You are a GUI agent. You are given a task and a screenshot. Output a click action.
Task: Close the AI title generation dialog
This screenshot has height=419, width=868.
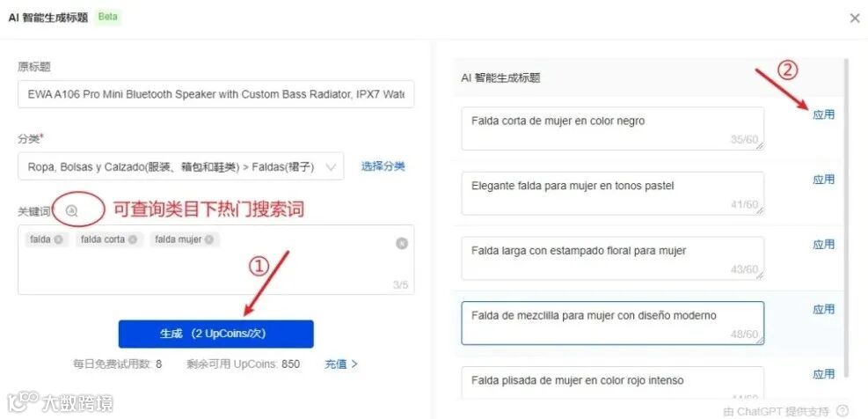[855, 18]
